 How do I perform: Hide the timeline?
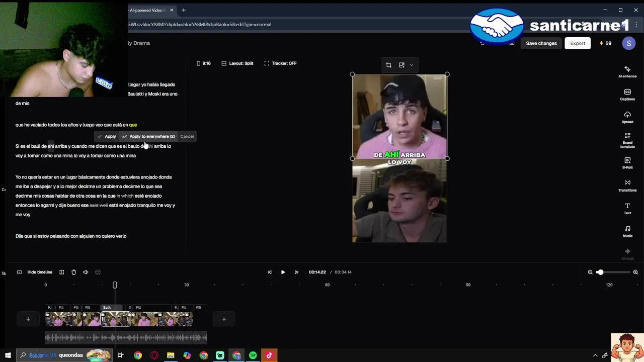click(40, 272)
